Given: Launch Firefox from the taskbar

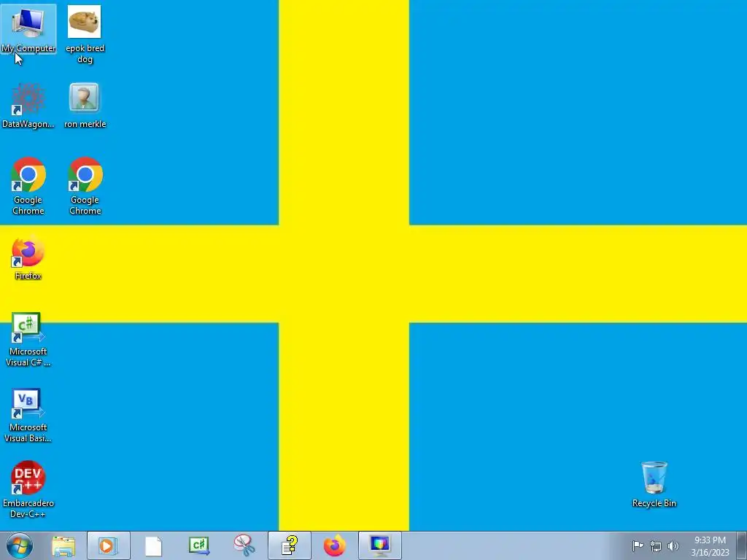Looking at the screenshot, I should click(334, 545).
